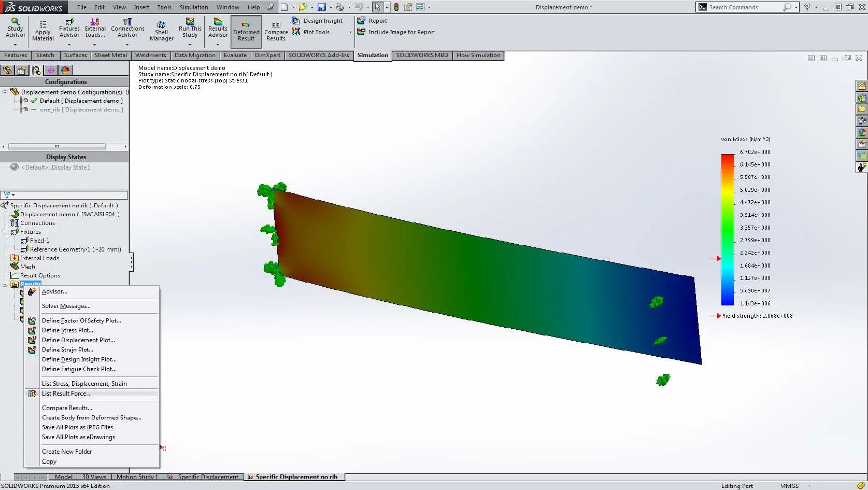
Task: Select the one_rib configuration
Action: [x=81, y=109]
